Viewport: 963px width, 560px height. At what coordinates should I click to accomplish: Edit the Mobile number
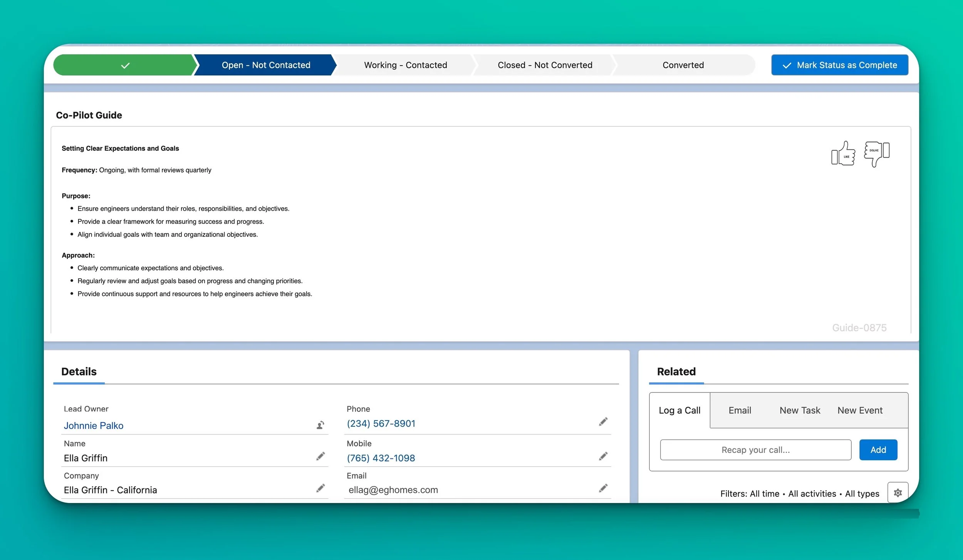tap(603, 456)
